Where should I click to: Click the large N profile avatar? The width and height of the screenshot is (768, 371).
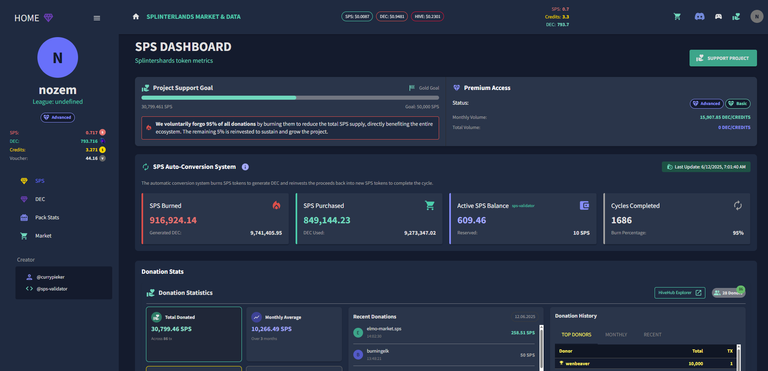pos(57,58)
